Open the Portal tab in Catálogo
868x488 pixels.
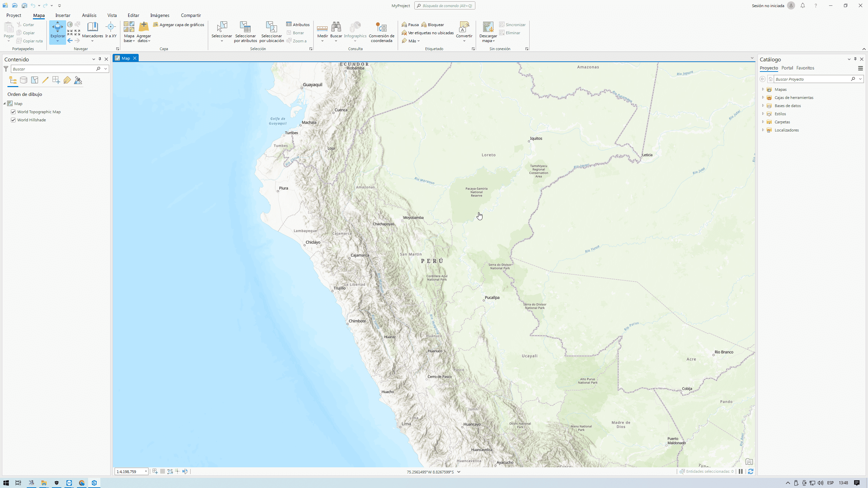787,68
